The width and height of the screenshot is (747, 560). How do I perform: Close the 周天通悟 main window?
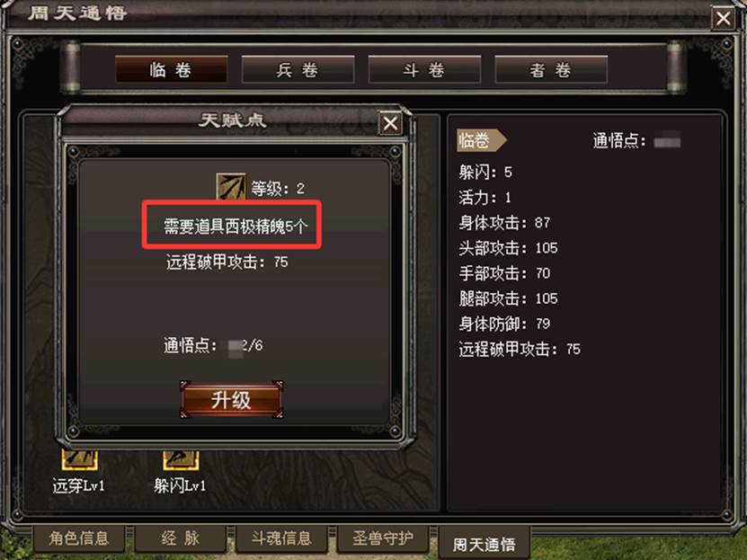coord(724,19)
